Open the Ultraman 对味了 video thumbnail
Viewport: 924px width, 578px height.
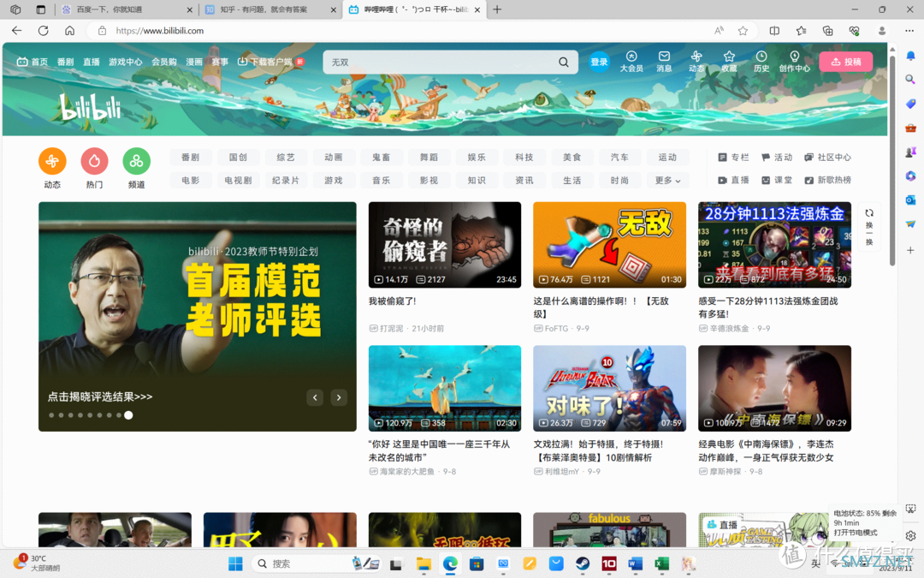609,388
